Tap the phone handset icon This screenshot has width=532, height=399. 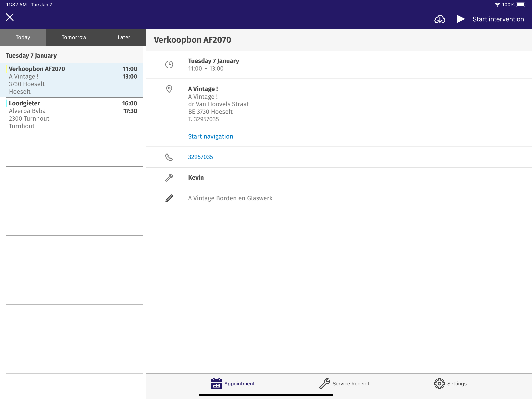click(169, 157)
